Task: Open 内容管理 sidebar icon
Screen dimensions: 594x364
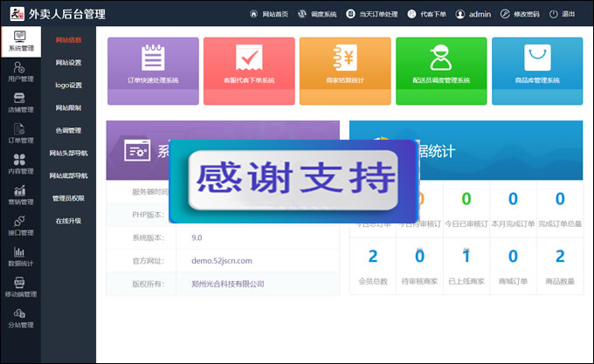Action: tap(20, 164)
